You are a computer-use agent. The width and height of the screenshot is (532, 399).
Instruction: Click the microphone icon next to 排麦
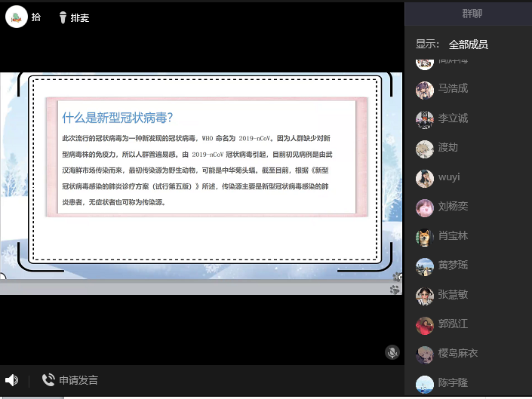pos(63,17)
